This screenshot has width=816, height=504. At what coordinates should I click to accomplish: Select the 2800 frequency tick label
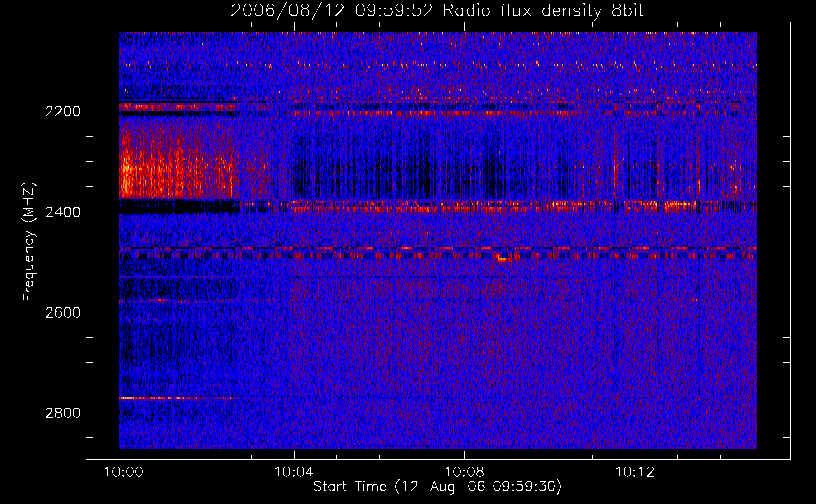pos(63,413)
